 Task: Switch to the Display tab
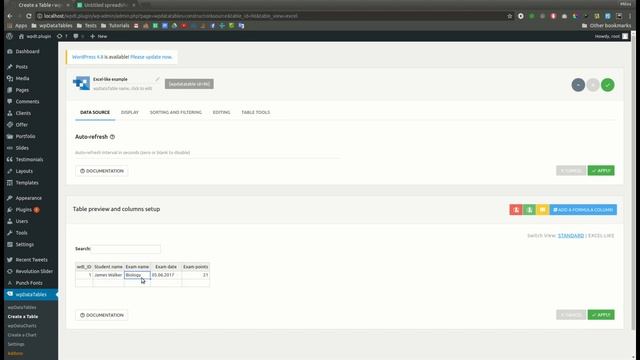(130, 112)
